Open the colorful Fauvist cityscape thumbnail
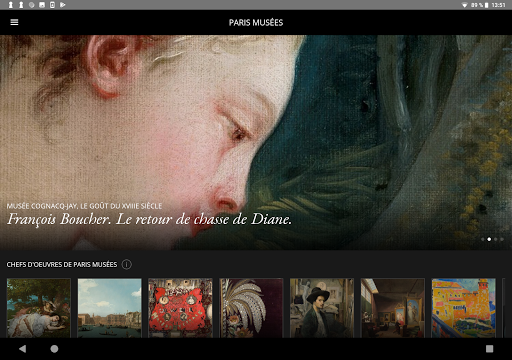The width and height of the screenshot is (512, 360). 464,308
